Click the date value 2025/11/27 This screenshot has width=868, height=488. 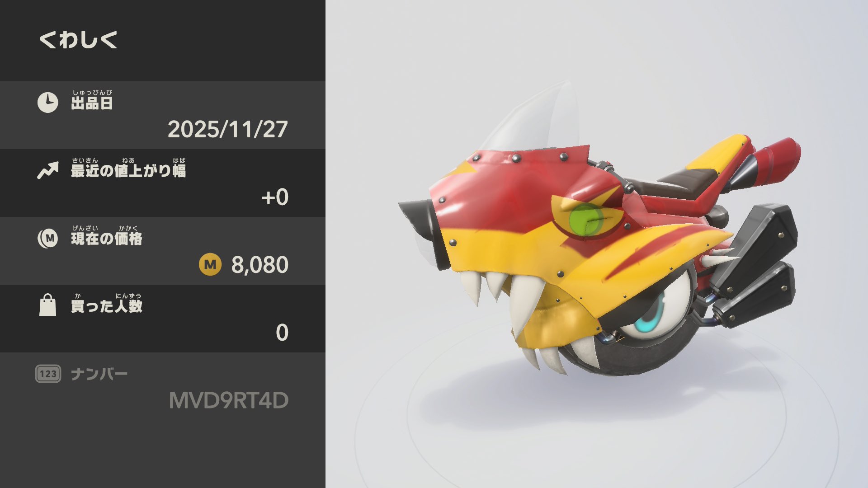click(228, 130)
